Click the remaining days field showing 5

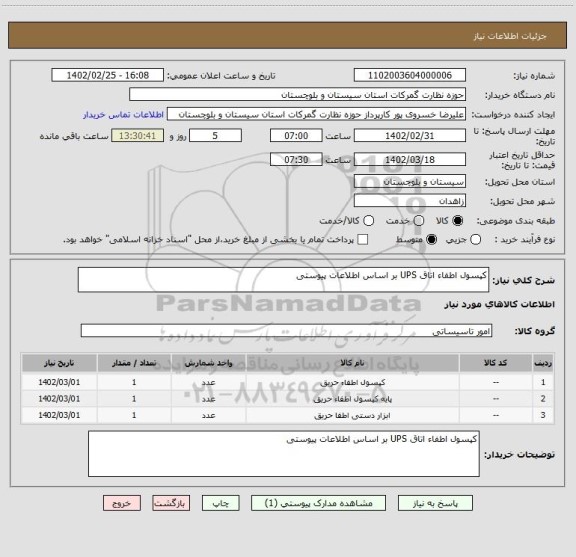click(x=215, y=136)
